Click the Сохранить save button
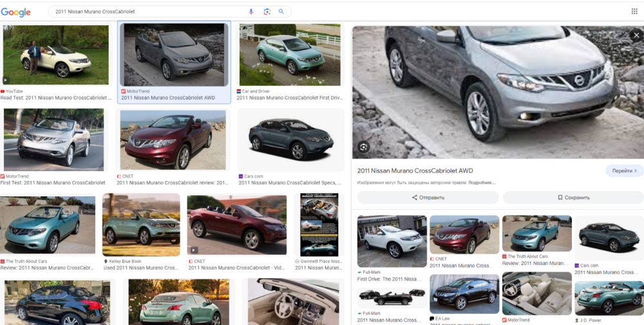The width and height of the screenshot is (644, 325). [x=573, y=198]
